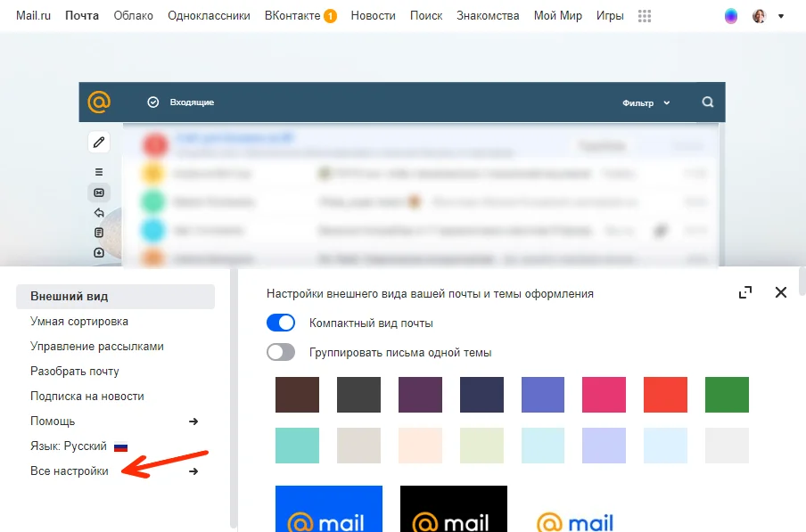The image size is (806, 532).
Task: Choose the periwinkle blue color theme
Action: [x=543, y=395]
